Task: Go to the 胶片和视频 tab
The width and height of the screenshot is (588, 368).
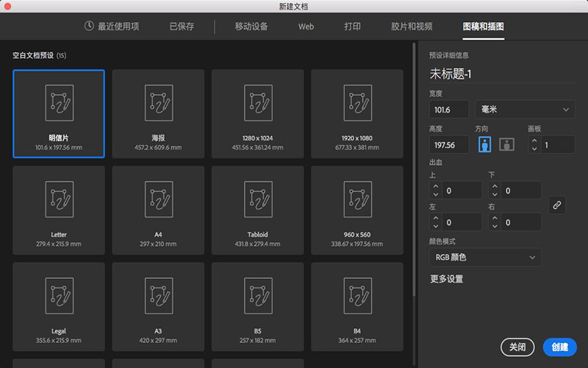Action: click(412, 26)
